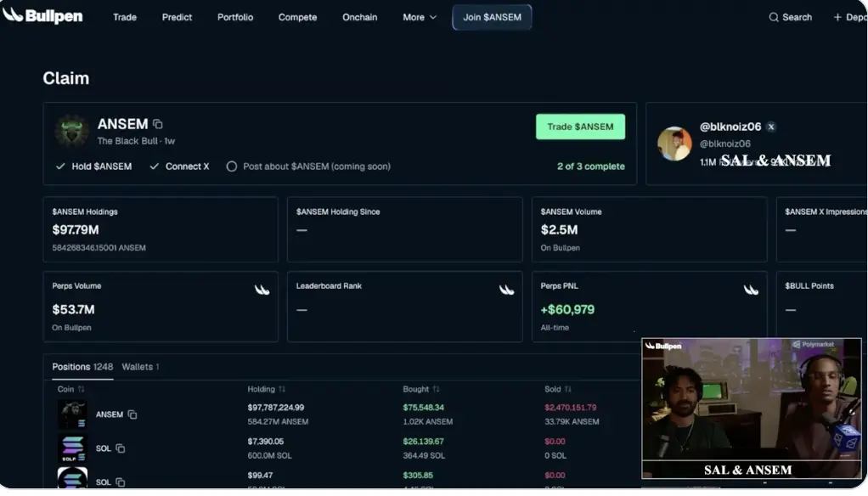Click the Claim page heading
This screenshot has height=496, width=868.
[x=66, y=78]
